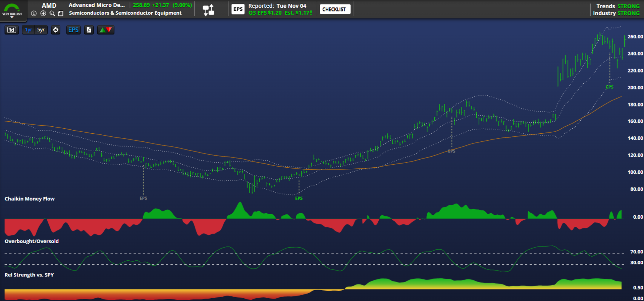Click the Chaikin Money Flow indicator label
This screenshot has width=644, height=301.
tap(30, 199)
